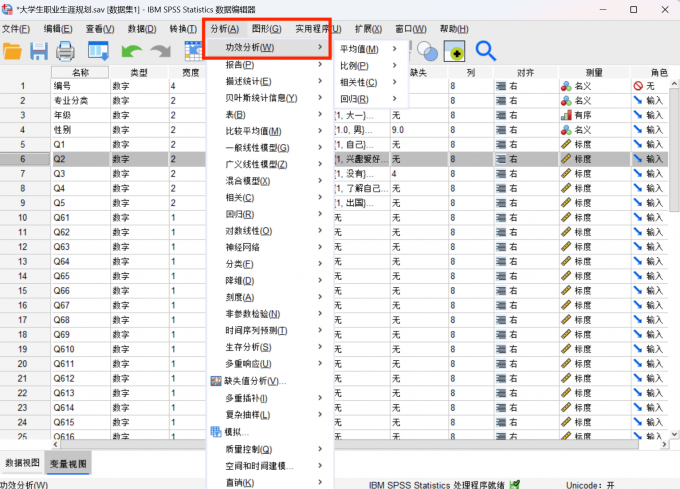The image size is (680, 489).
Task: Click the 测量 column header
Action: tap(594, 72)
